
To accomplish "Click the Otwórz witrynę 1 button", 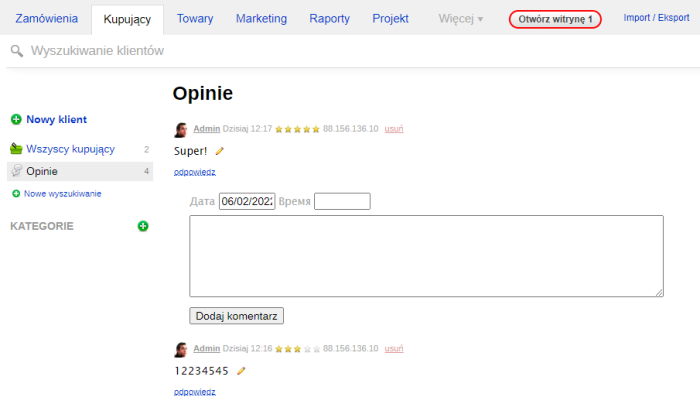I will click(555, 19).
